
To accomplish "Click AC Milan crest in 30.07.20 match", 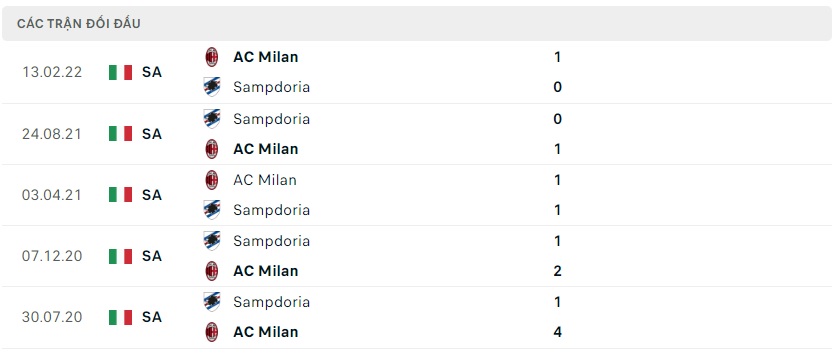I will click(x=212, y=332).
